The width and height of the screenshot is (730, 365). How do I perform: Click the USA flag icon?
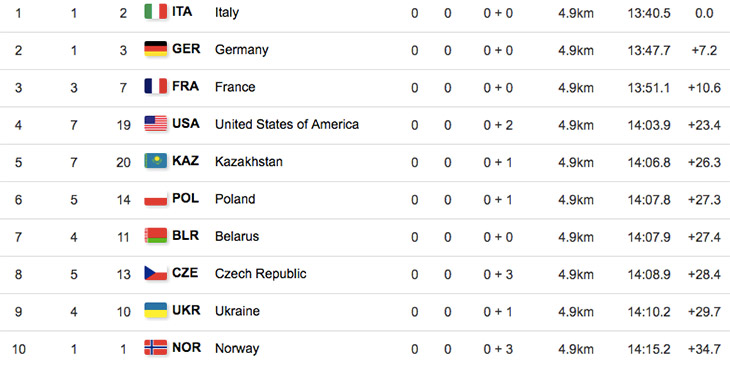point(155,124)
